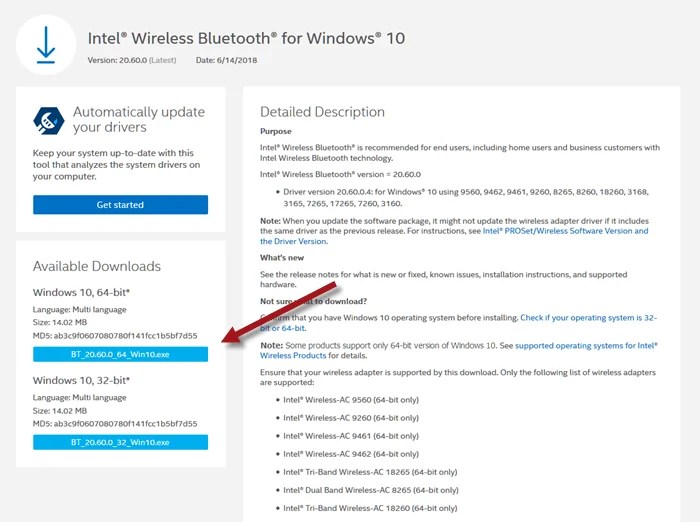Image resolution: width=700 pixels, height=522 pixels.
Task: Click the 'Purpose' subheading
Action: (276, 131)
